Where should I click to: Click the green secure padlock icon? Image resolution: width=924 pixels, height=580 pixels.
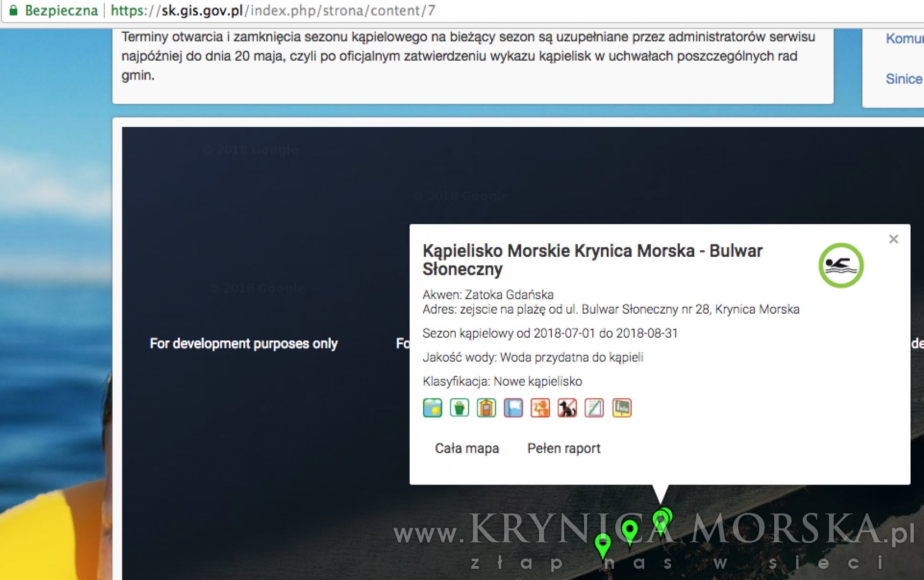(x=13, y=10)
